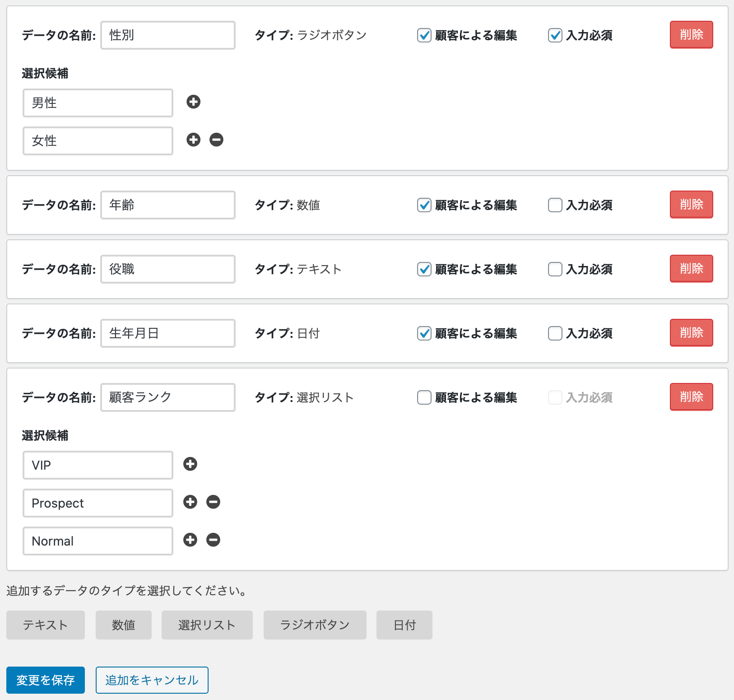Delete the 顧客ランク field

click(691, 397)
